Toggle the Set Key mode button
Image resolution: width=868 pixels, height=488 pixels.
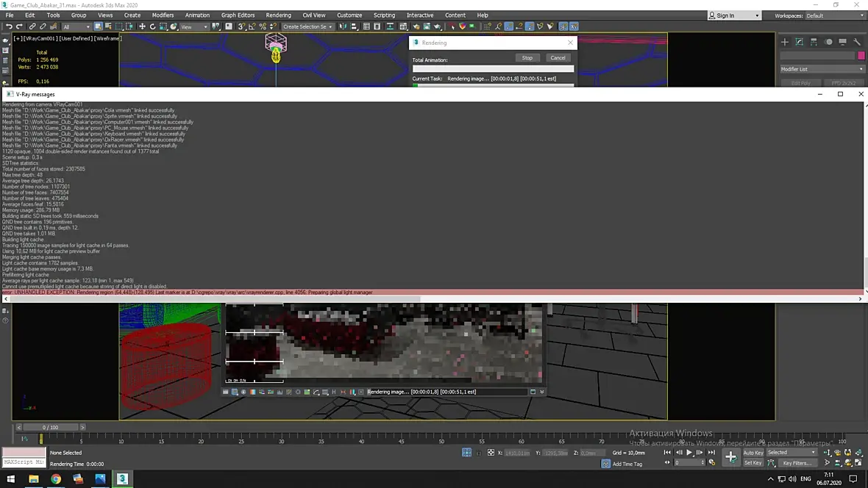(753, 463)
